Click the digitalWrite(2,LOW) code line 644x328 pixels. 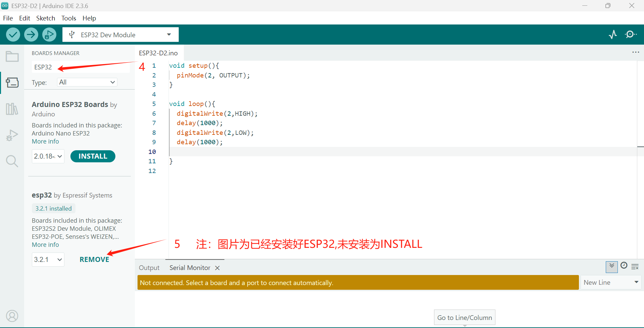(215, 133)
